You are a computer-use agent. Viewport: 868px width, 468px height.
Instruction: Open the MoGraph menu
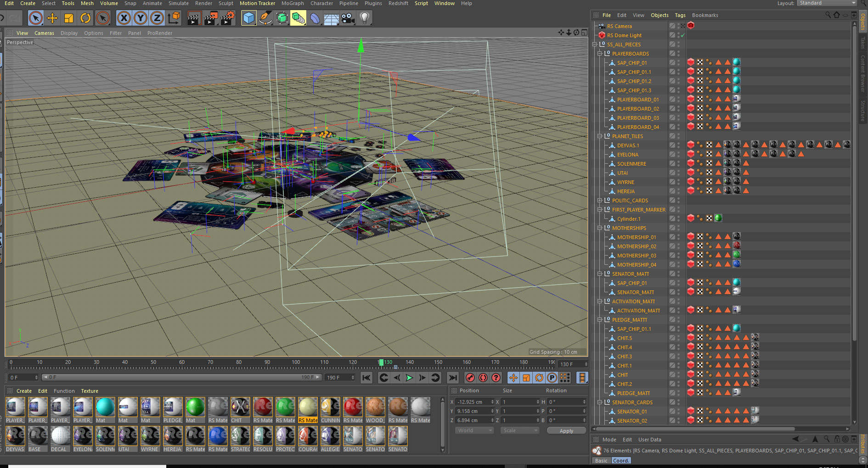tap(293, 3)
